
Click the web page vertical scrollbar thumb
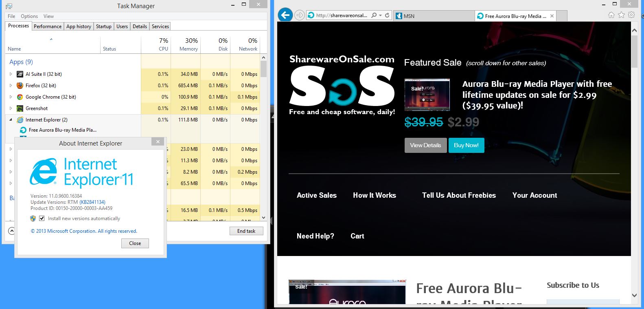(634, 52)
